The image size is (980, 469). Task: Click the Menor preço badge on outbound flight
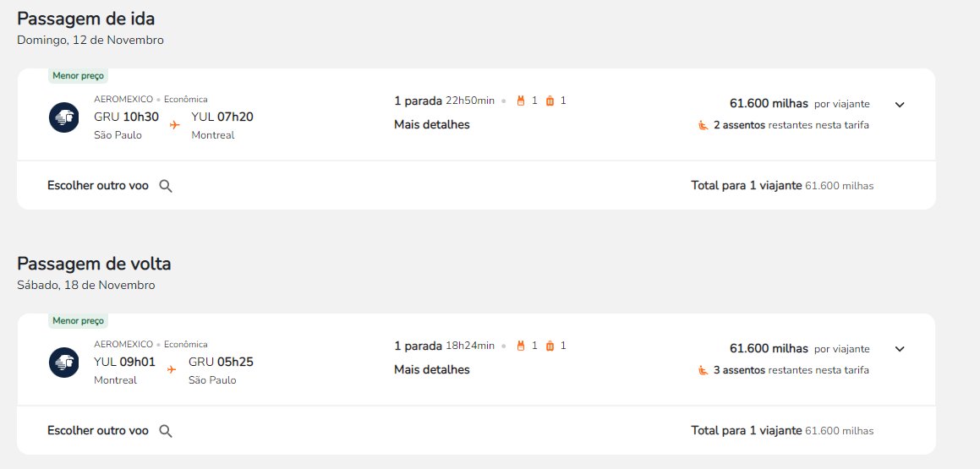pyautogui.click(x=78, y=75)
